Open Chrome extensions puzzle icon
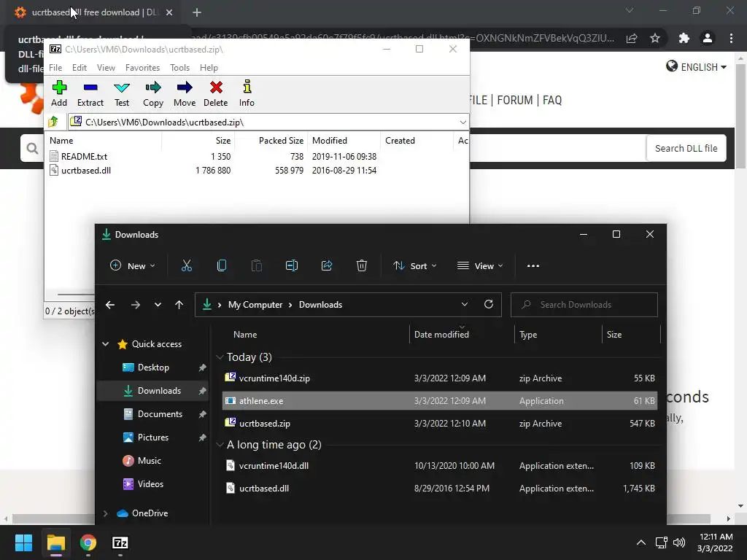 coord(684,38)
